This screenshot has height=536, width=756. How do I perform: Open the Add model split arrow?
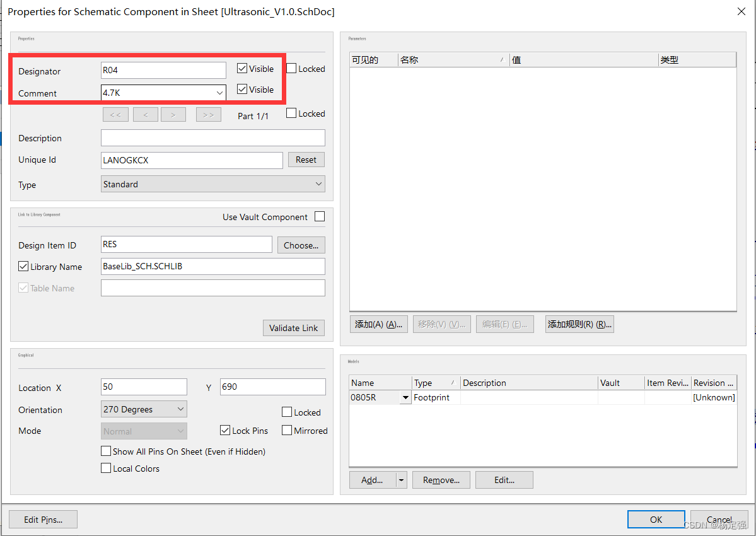pyautogui.click(x=402, y=480)
